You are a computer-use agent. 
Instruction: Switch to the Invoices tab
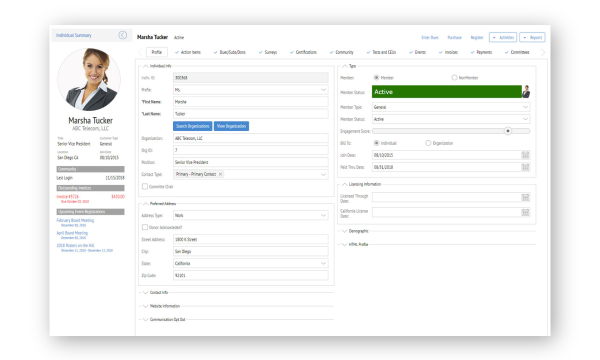[448, 52]
